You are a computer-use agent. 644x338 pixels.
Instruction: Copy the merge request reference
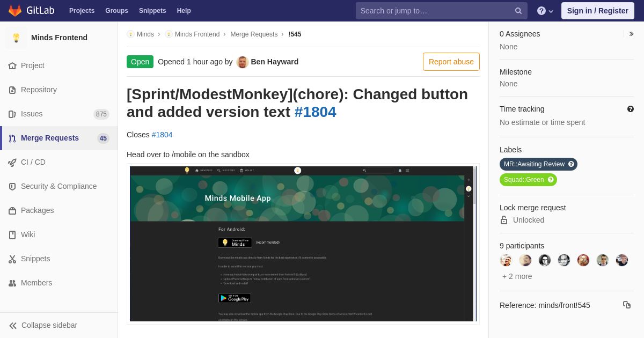point(627,305)
